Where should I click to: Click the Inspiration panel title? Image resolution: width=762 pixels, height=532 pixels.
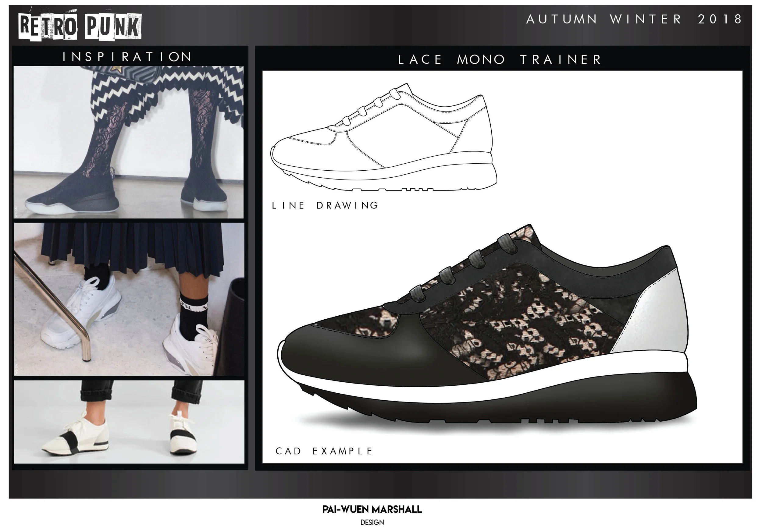coord(127,57)
